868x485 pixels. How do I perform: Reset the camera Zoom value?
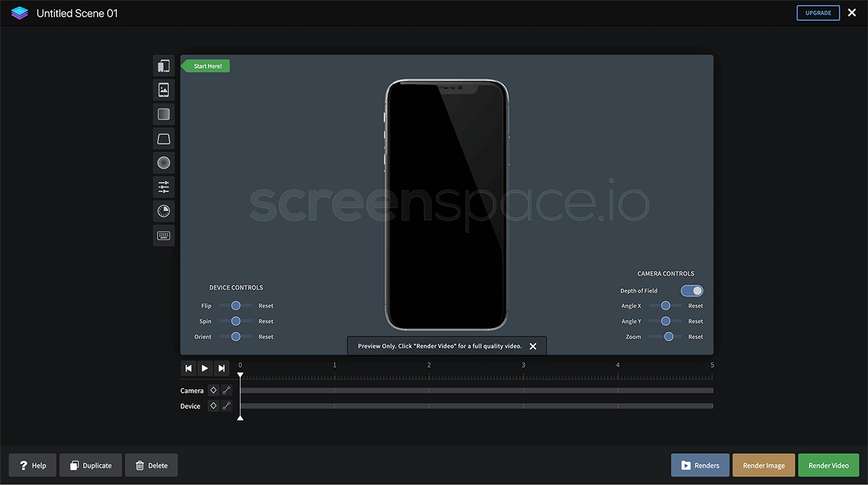pyautogui.click(x=696, y=337)
